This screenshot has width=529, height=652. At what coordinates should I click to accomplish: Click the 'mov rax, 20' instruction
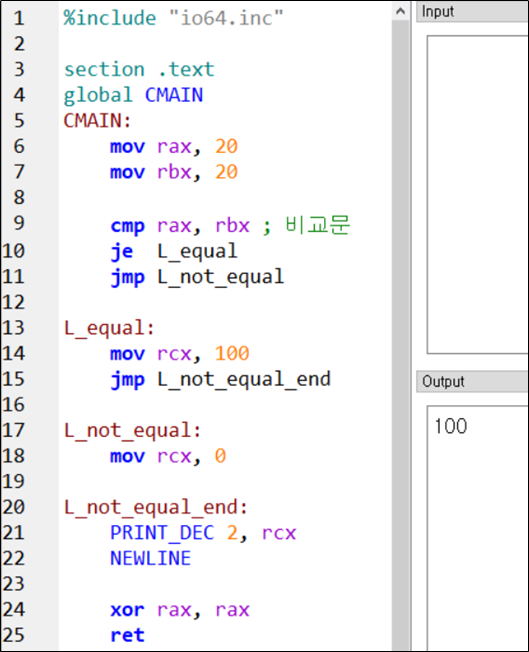(174, 147)
